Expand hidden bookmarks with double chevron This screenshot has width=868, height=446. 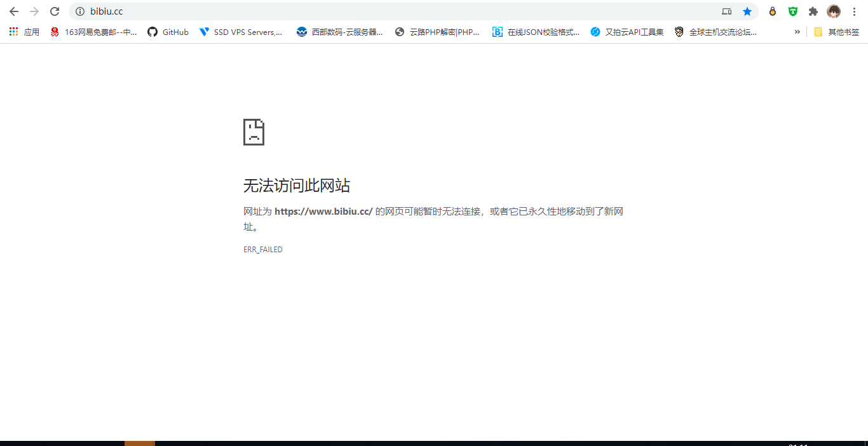pos(797,32)
